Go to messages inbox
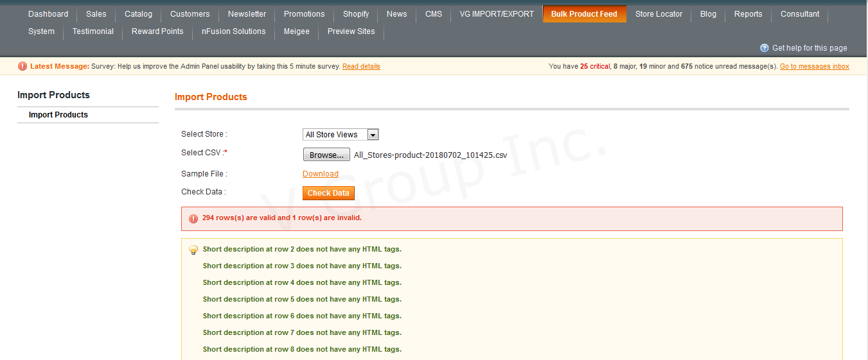The image size is (868, 360). tap(814, 67)
